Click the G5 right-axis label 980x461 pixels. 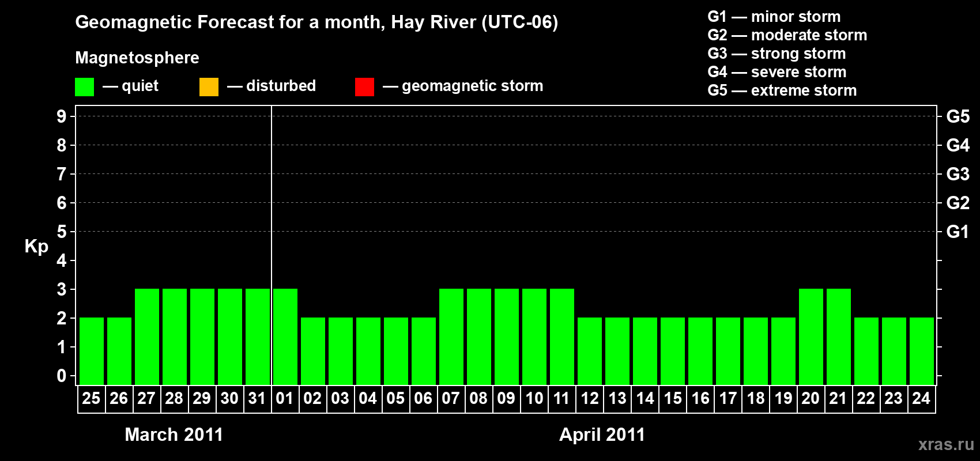(x=958, y=116)
